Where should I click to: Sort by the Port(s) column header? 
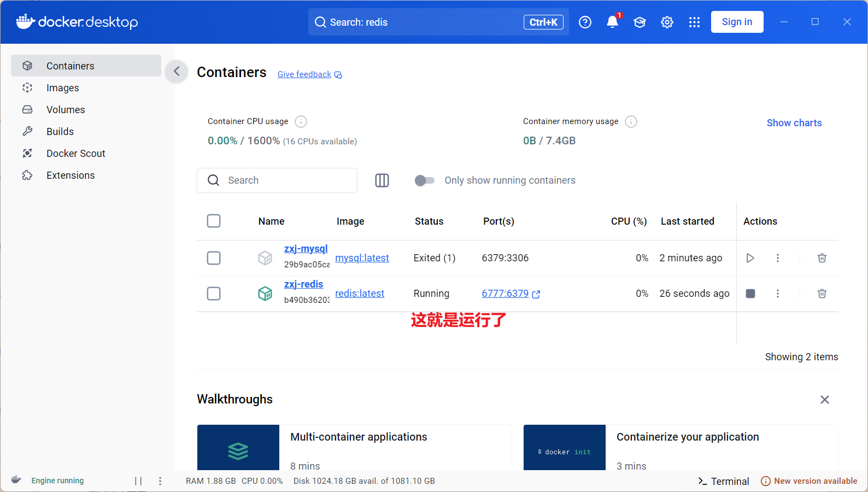point(498,221)
